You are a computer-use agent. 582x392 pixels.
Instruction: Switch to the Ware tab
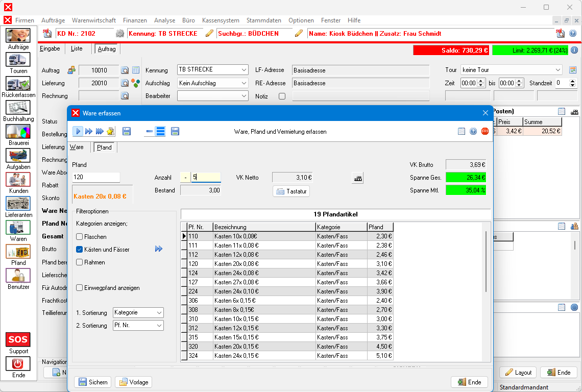click(x=77, y=147)
